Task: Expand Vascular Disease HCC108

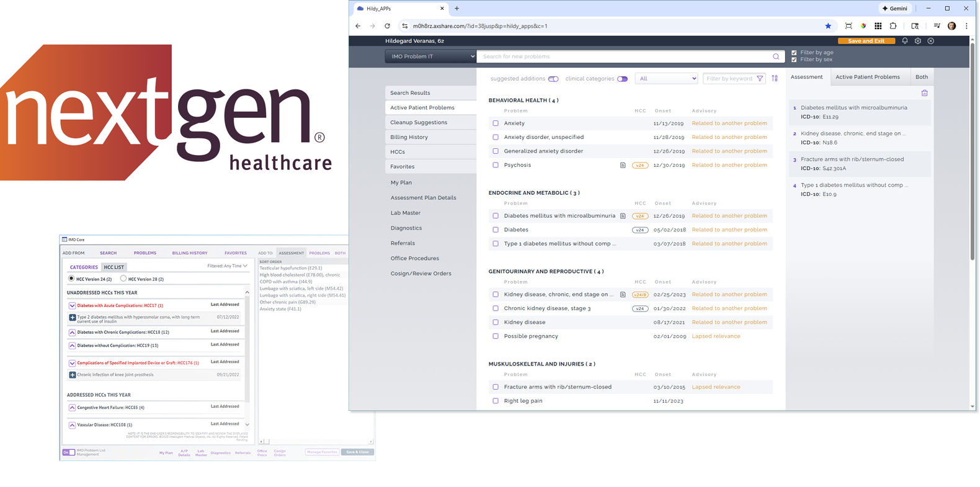Action: click(72, 425)
